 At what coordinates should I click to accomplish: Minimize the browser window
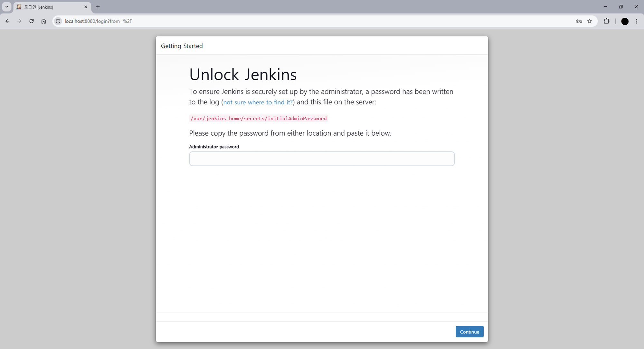pyautogui.click(x=605, y=7)
